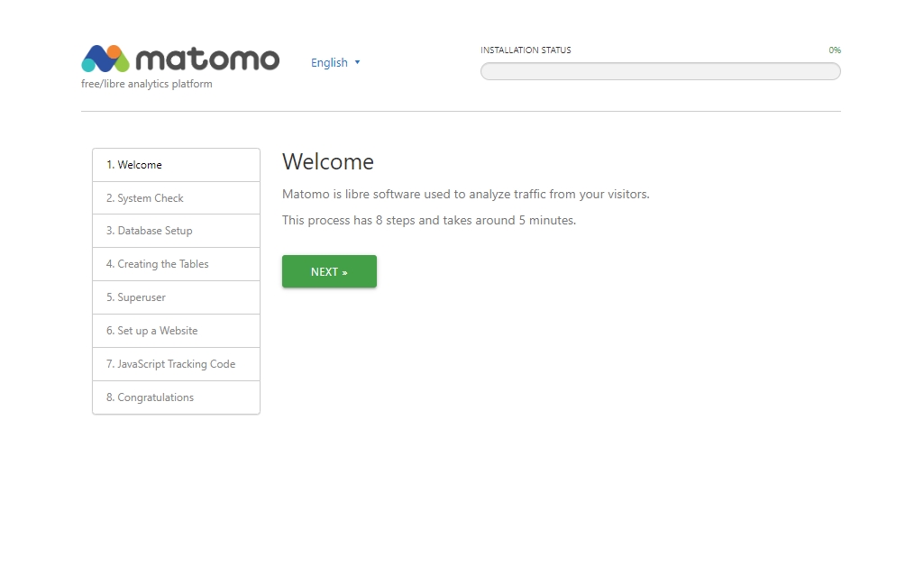Click the free/libre analytics platform tagline
The height and width of the screenshot is (566, 924).
coord(147,85)
